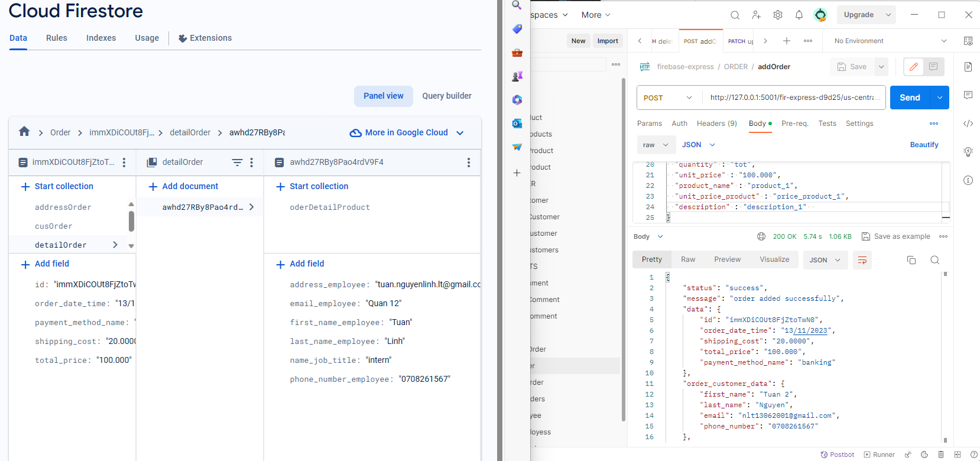
Task: Switch to the Rules tab
Action: [57, 38]
